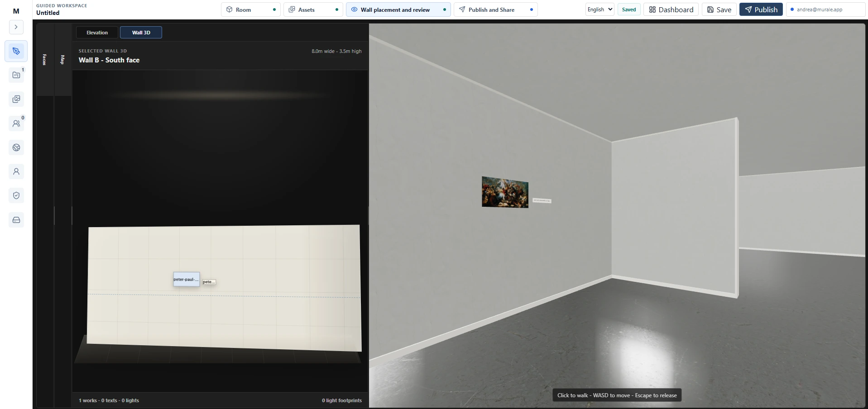Select the Wall 3D view tab
868x409 pixels.
(x=141, y=33)
